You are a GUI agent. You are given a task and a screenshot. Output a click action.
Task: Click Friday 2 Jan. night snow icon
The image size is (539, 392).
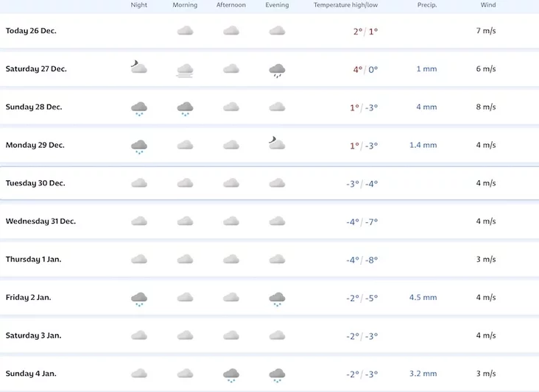(x=138, y=299)
